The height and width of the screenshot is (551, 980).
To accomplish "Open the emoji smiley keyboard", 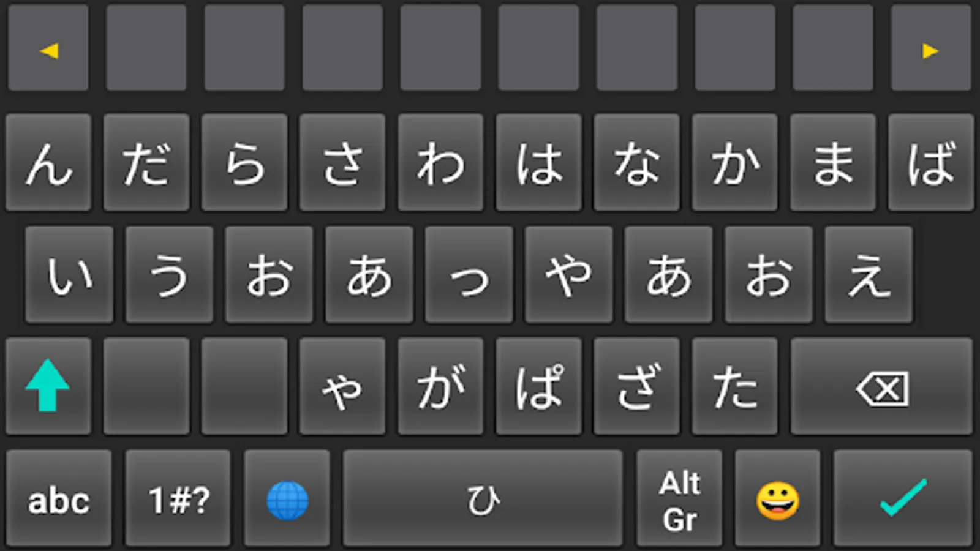I will click(777, 498).
